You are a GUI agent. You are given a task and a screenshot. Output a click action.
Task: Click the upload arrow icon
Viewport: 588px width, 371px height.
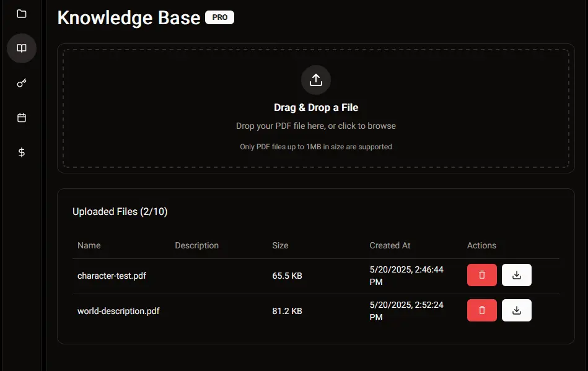point(316,79)
